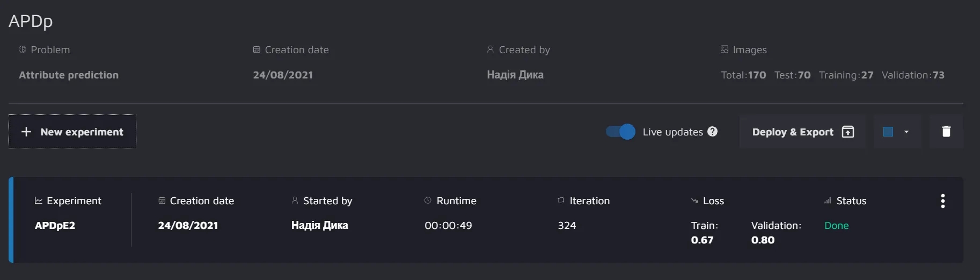Click the Status bars icon
Screen dimensions: 980x280
coord(828,200)
